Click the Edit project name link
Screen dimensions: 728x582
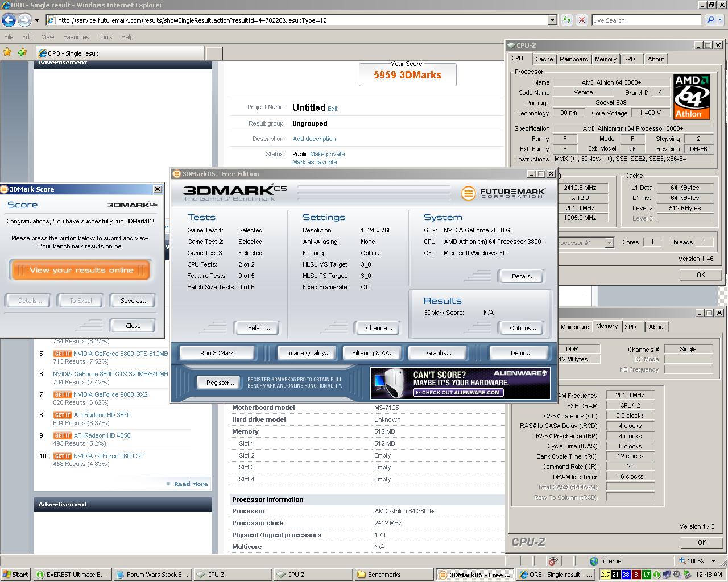(x=332, y=109)
